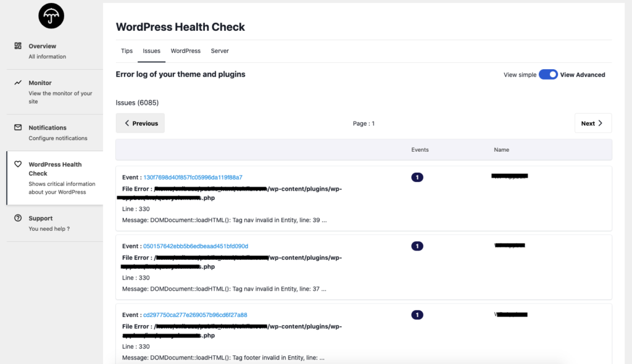Select the Issues tab
This screenshot has height=364, width=632.
152,51
